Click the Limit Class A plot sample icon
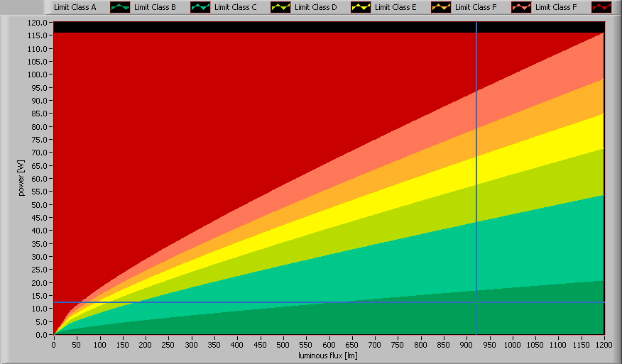 tap(120, 7)
